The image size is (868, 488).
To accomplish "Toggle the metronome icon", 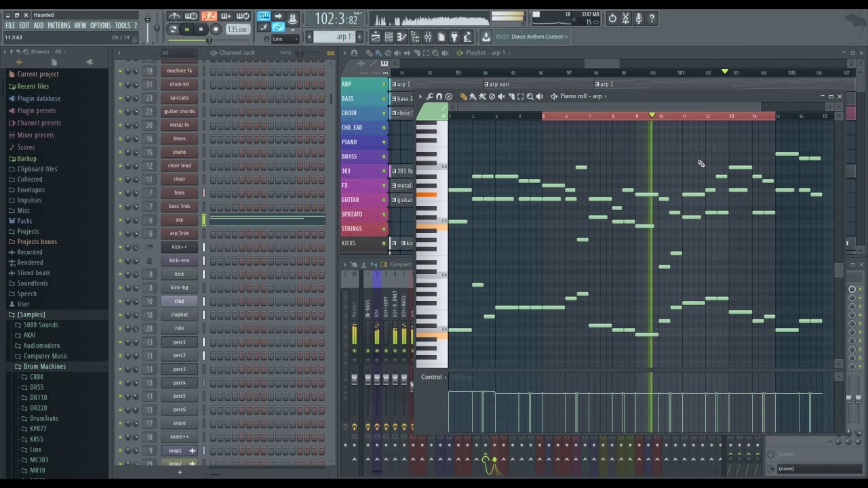I will click(174, 16).
